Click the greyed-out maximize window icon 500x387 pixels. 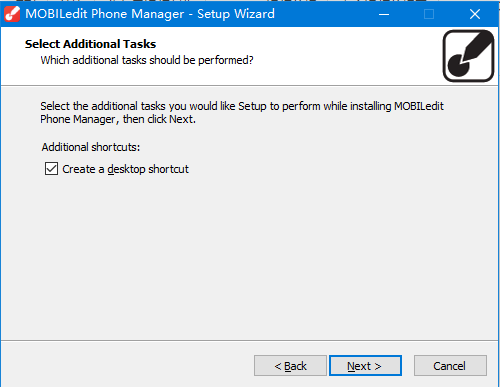pos(429,14)
